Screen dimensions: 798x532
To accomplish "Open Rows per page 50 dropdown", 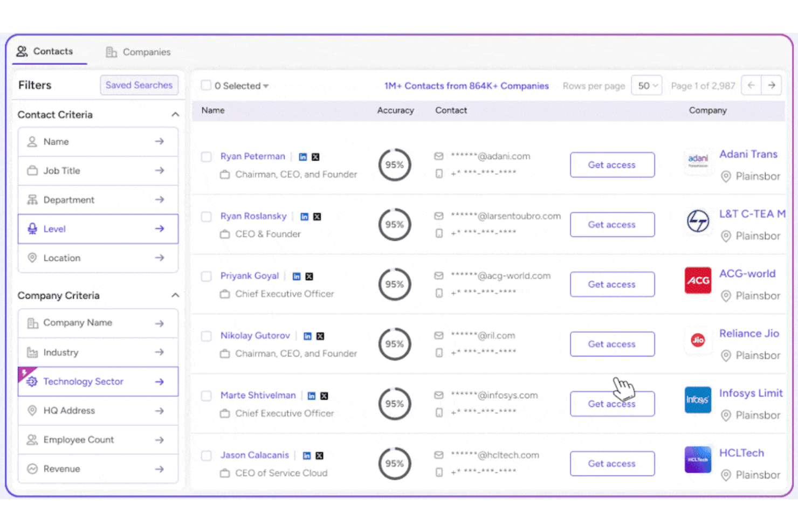I will (x=646, y=86).
